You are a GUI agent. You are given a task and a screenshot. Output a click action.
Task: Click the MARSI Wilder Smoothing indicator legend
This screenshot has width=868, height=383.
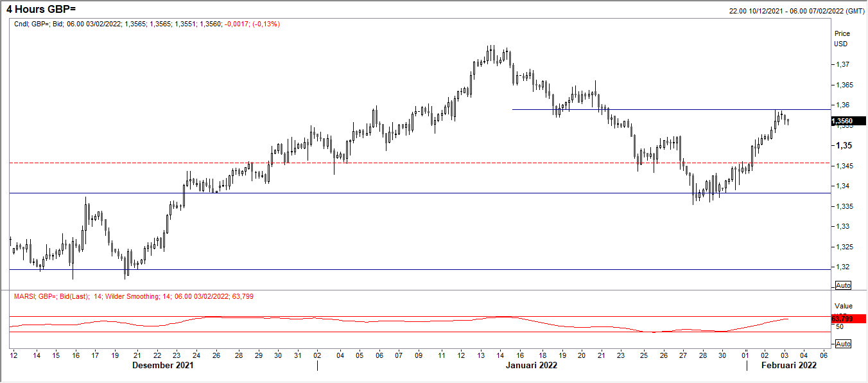point(132,296)
